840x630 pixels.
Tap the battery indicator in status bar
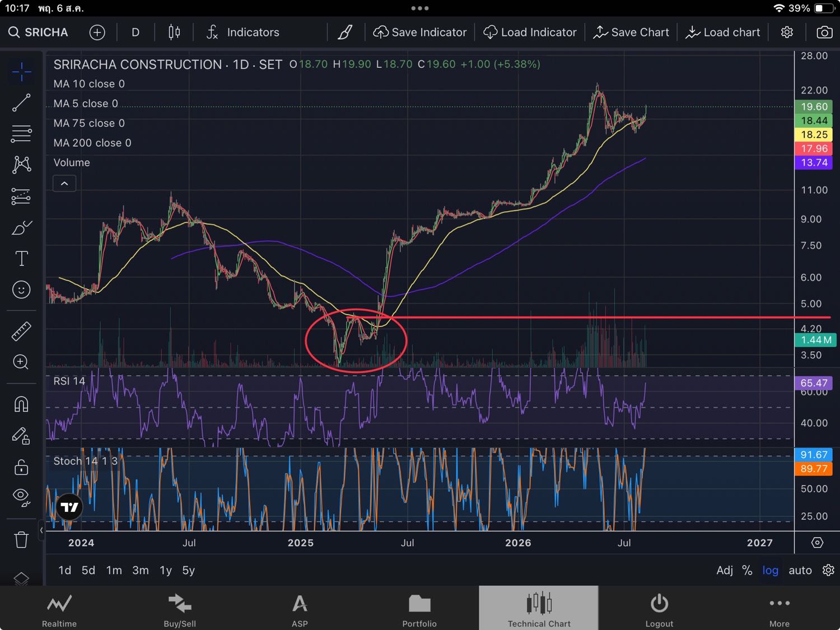click(824, 8)
